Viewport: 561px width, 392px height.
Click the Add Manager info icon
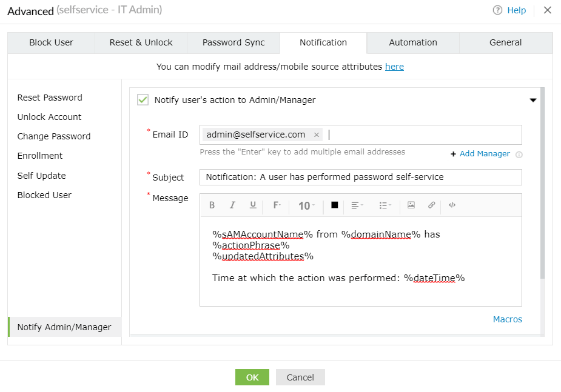tap(519, 154)
